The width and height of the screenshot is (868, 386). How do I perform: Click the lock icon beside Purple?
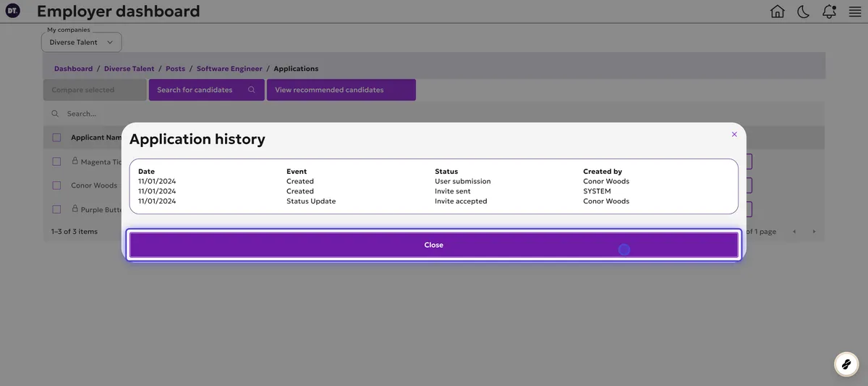pyautogui.click(x=75, y=209)
